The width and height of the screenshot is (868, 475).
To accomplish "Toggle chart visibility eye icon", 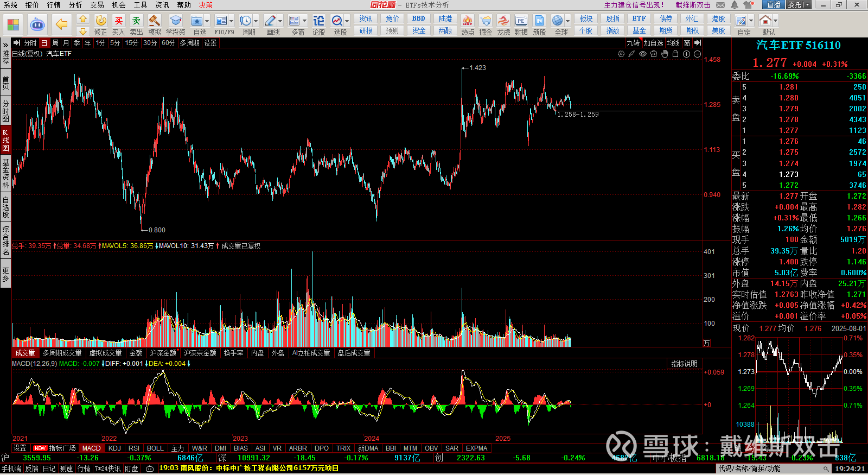I will 643,54.
